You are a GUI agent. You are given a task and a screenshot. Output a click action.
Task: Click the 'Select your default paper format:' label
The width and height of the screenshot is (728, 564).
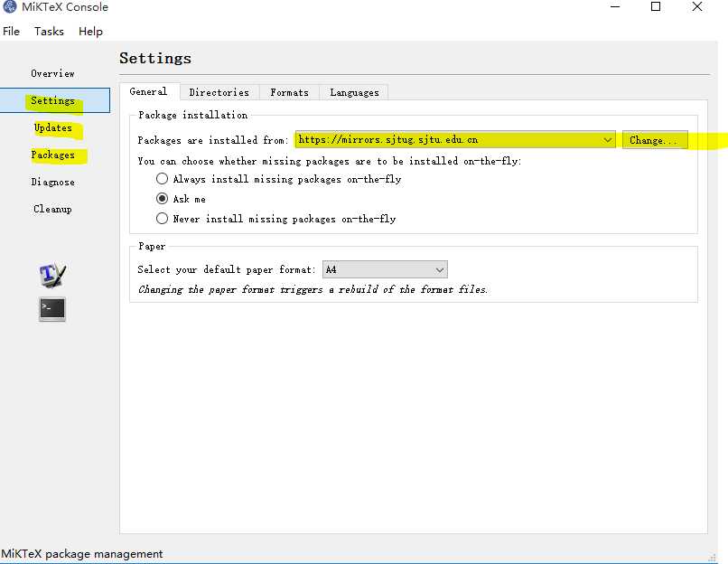227,269
